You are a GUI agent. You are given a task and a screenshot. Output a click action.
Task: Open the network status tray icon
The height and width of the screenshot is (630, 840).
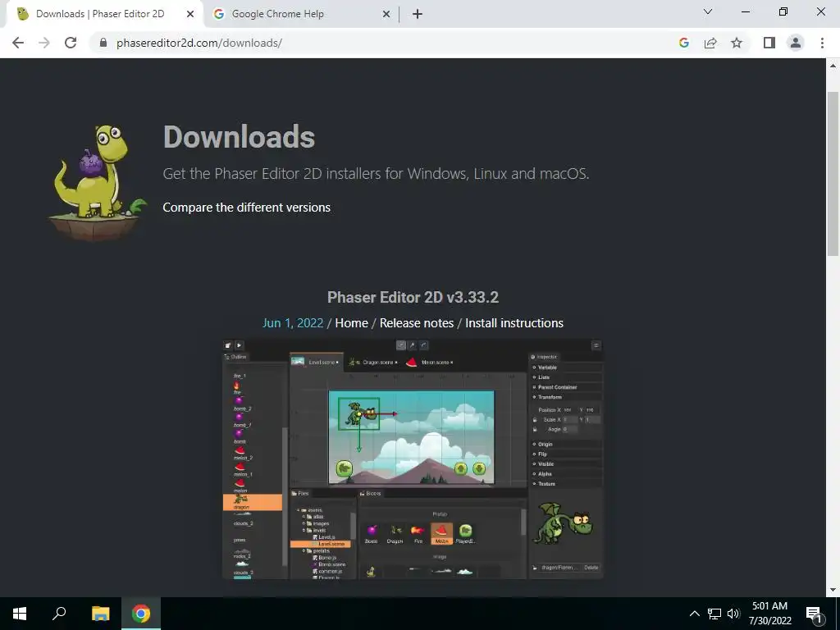[x=714, y=614]
